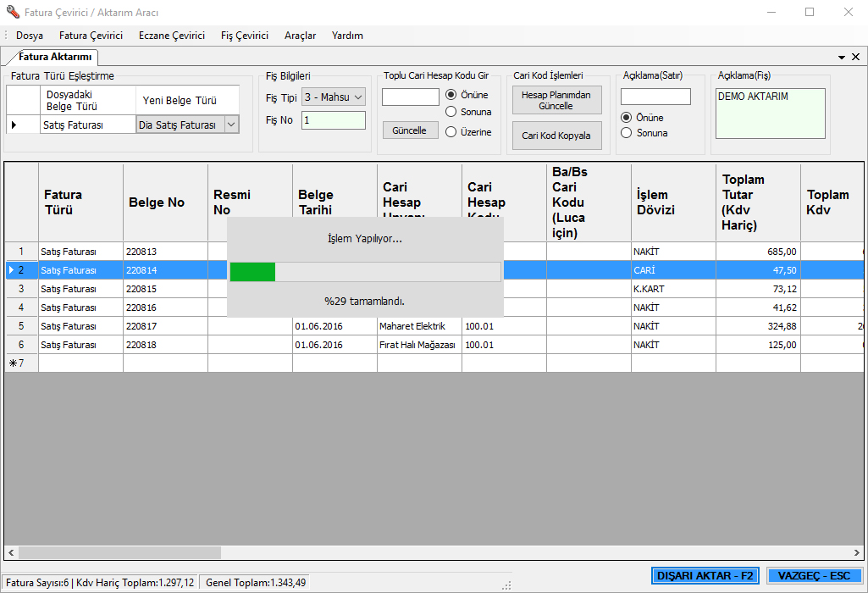Click the Belge No column header

point(165,202)
